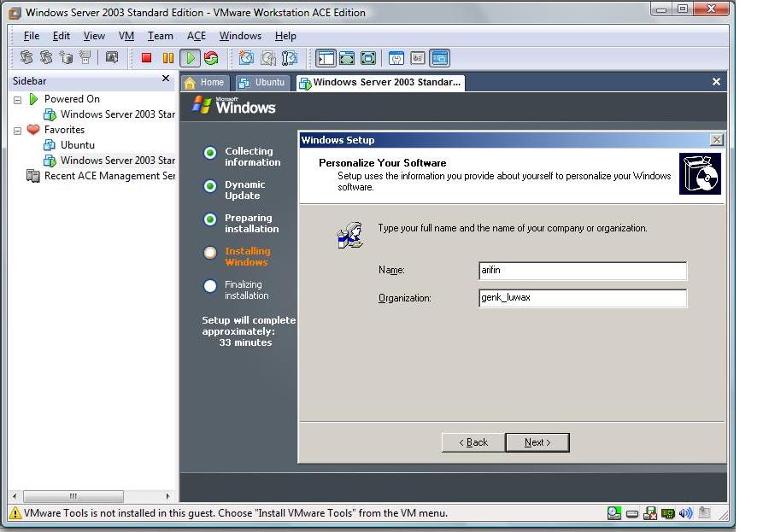This screenshot has width=769, height=532.
Task: Click the new virtual machine cube icon
Action: [x=66, y=57]
